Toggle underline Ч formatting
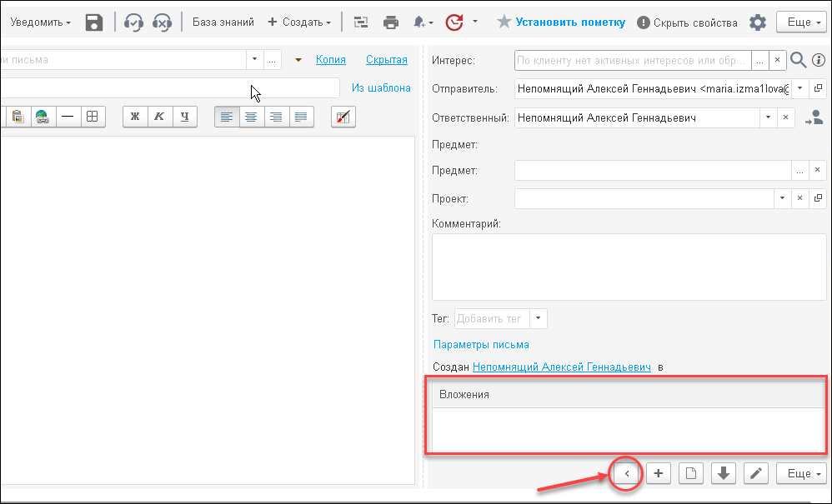832x504 pixels. coord(184,117)
